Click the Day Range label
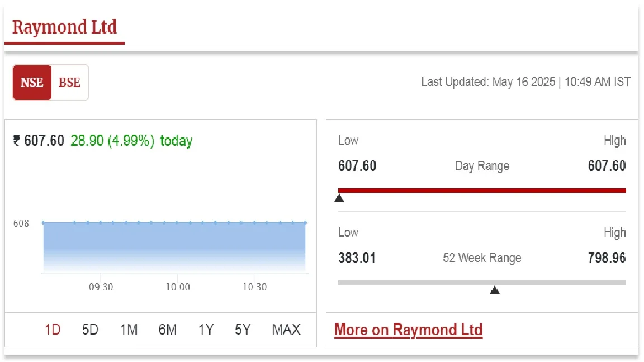This screenshot has width=644, height=362. 482,166
